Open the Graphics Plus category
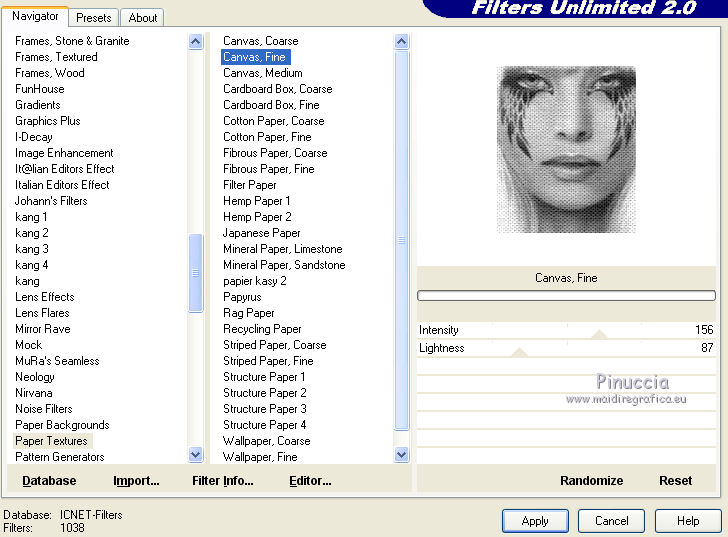This screenshot has height=537, width=728. [48, 121]
